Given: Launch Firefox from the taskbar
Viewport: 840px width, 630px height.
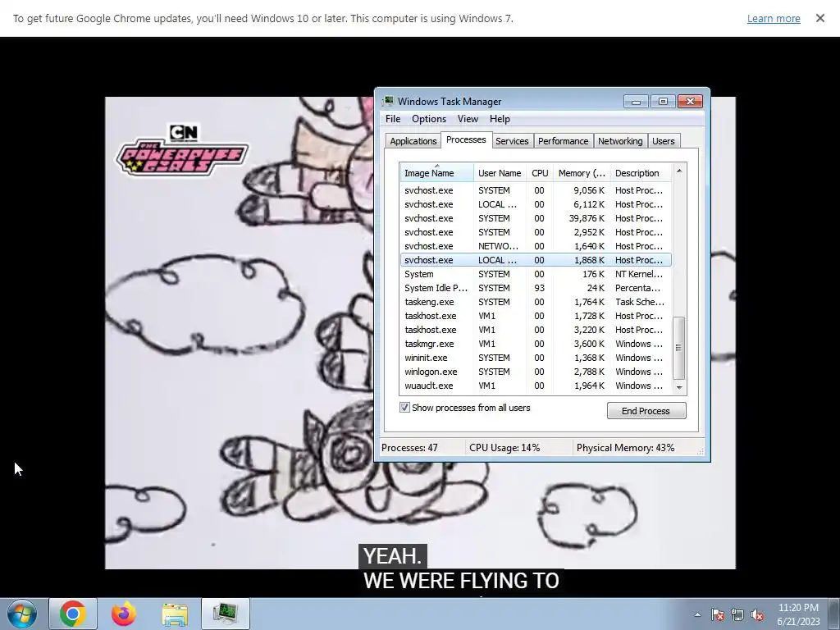Looking at the screenshot, I should [x=124, y=614].
